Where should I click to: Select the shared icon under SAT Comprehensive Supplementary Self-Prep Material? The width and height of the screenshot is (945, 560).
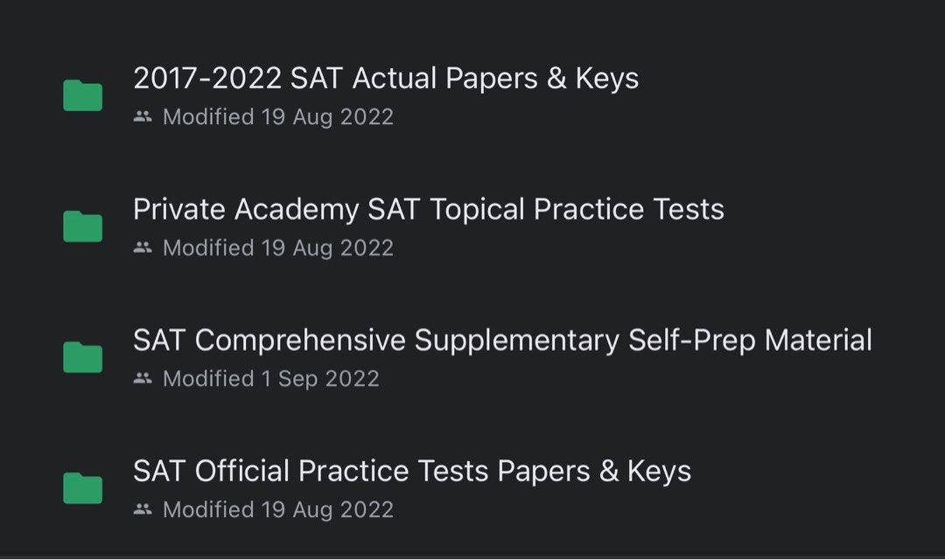click(x=143, y=378)
